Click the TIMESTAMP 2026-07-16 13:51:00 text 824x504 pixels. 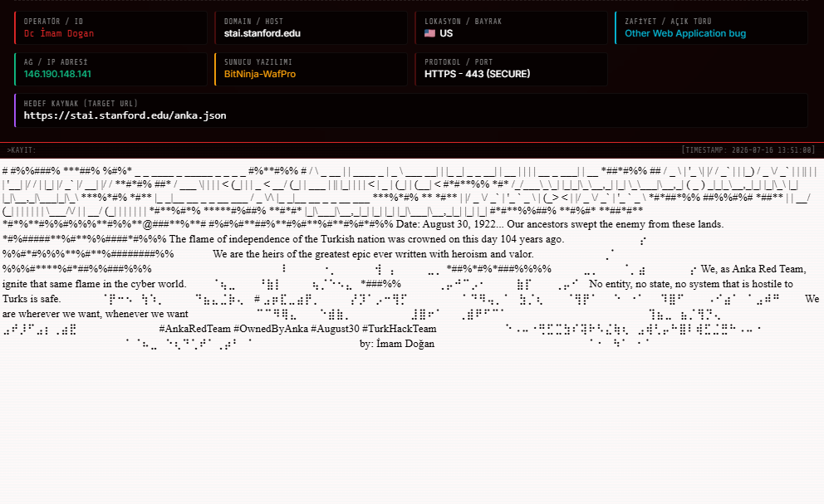pyautogui.click(x=748, y=149)
